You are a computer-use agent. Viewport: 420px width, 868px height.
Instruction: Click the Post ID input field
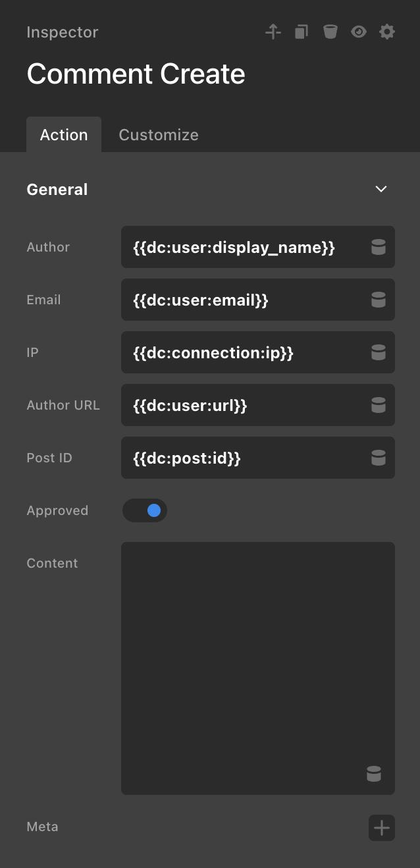click(244, 458)
